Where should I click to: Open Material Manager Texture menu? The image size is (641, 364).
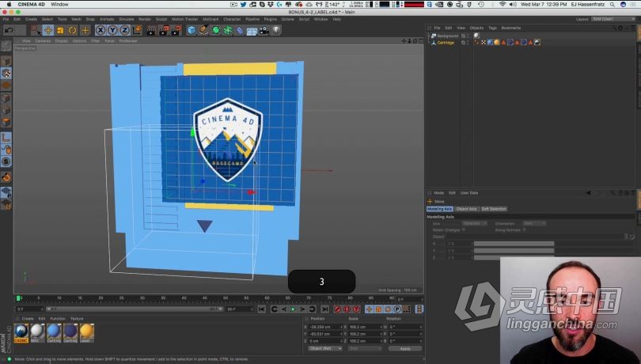click(x=77, y=319)
